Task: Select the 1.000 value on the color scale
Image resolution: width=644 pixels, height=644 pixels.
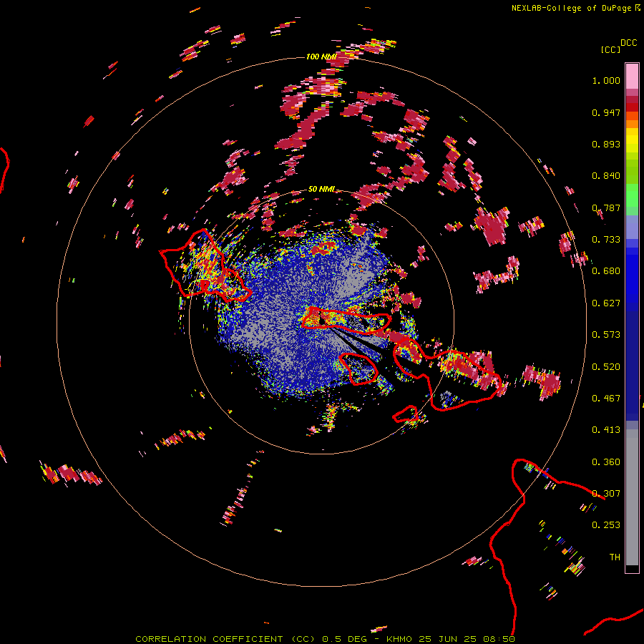Action: click(x=606, y=80)
